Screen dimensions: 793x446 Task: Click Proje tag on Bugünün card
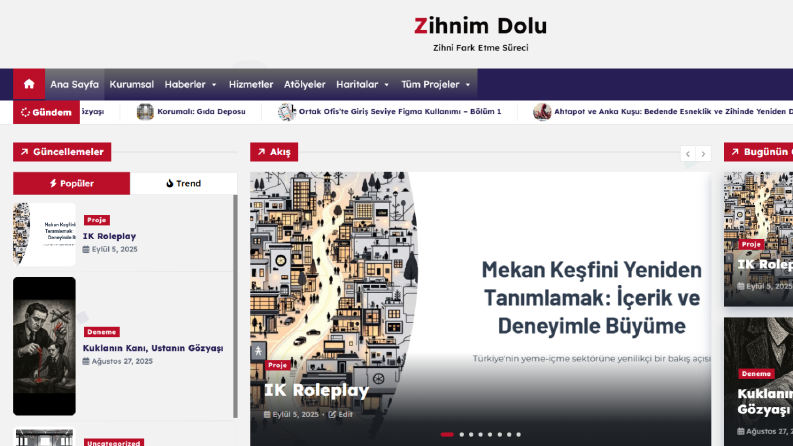coord(751,244)
